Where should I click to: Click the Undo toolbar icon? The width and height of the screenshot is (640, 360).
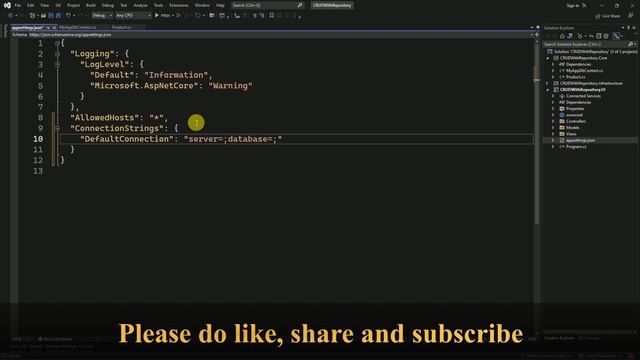68,16
